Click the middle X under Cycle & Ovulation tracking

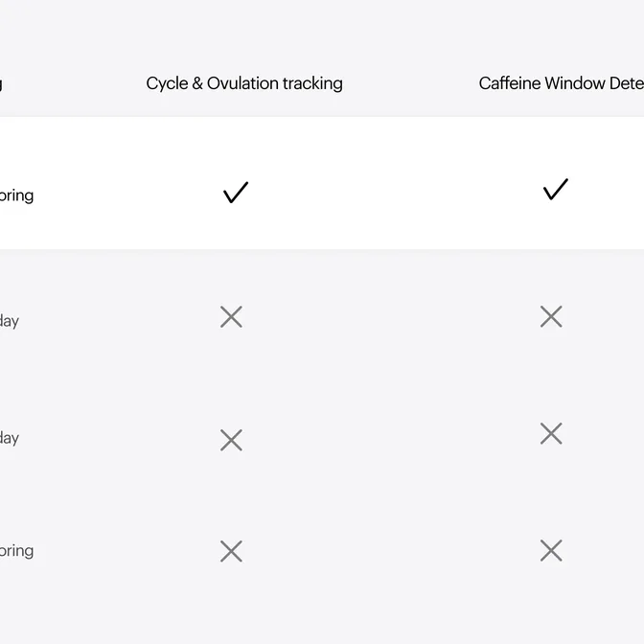point(231,440)
